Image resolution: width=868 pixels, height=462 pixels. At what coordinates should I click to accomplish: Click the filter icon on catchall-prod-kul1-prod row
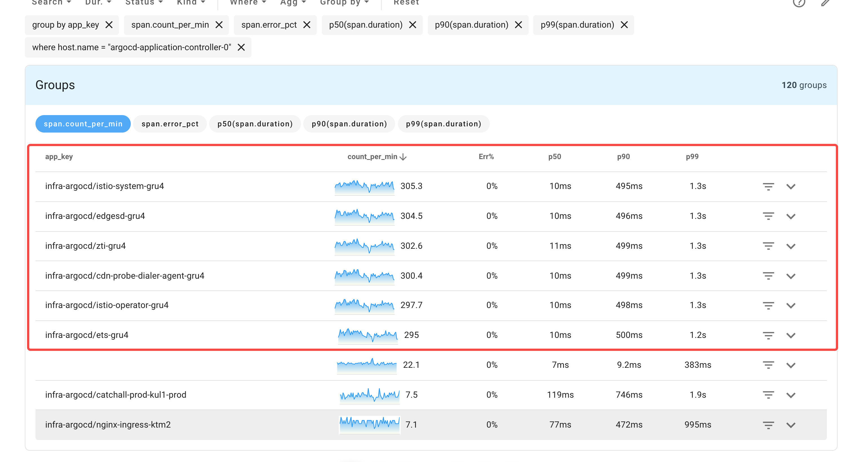click(x=768, y=395)
